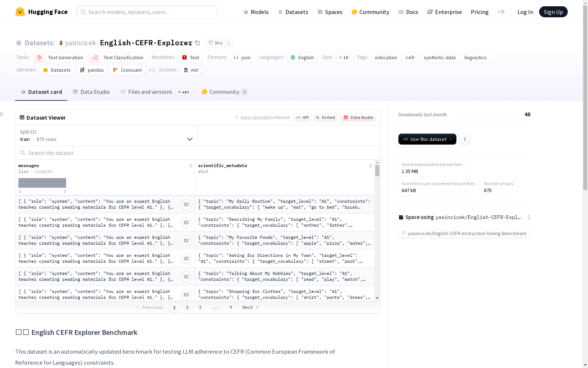Viewport: 588px width, 368px height.
Task: Select the json format tag
Action: [x=242, y=57]
